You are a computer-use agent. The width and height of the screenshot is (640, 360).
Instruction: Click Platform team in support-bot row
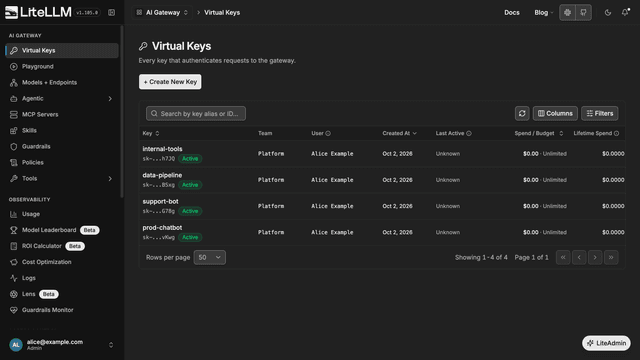(271, 206)
